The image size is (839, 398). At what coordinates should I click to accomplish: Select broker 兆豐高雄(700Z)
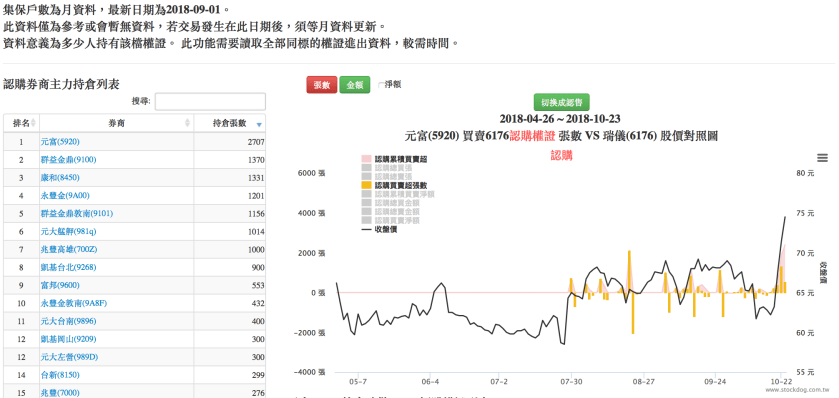(x=69, y=249)
